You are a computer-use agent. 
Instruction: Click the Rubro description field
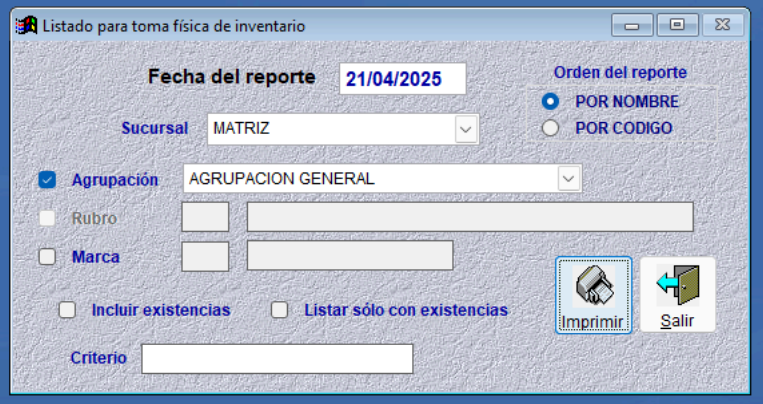pyautogui.click(x=470, y=217)
